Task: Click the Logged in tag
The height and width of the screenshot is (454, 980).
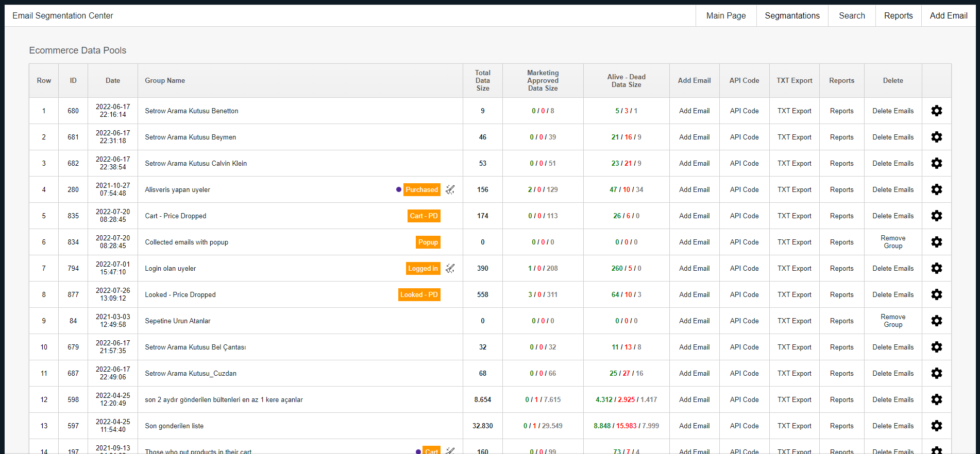Action: click(x=423, y=268)
